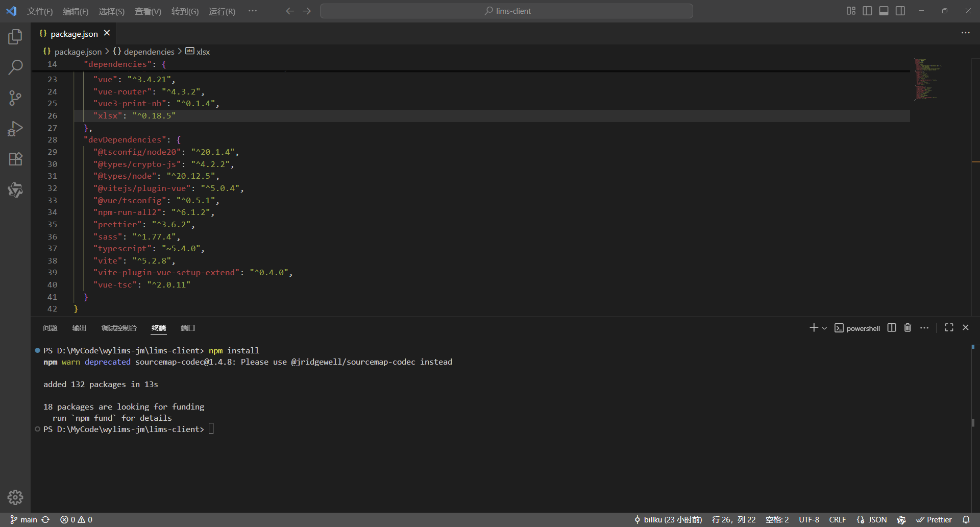Select the Run and Debug icon
Screen dimensions: 980x527
pos(15,128)
